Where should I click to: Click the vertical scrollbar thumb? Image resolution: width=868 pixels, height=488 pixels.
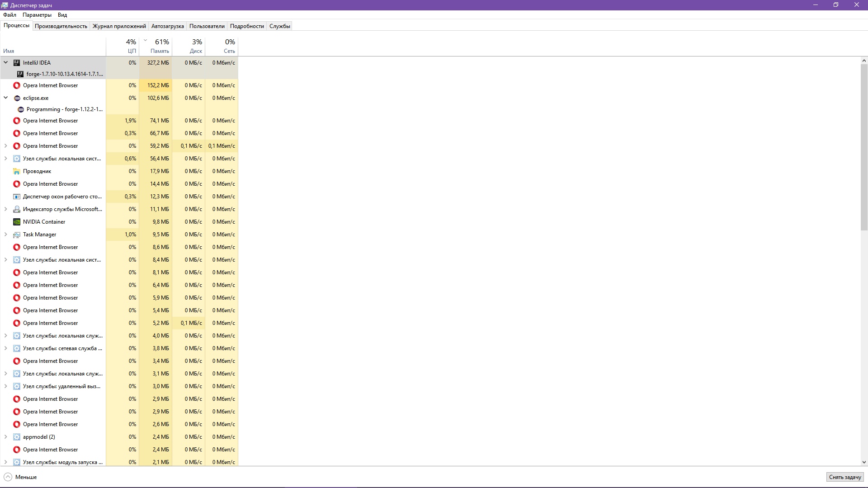click(864, 147)
